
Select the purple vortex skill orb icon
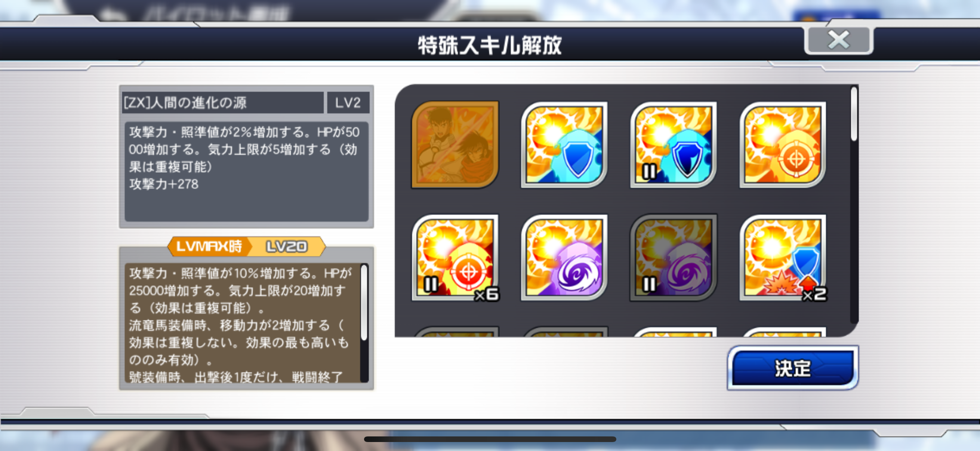click(x=564, y=258)
